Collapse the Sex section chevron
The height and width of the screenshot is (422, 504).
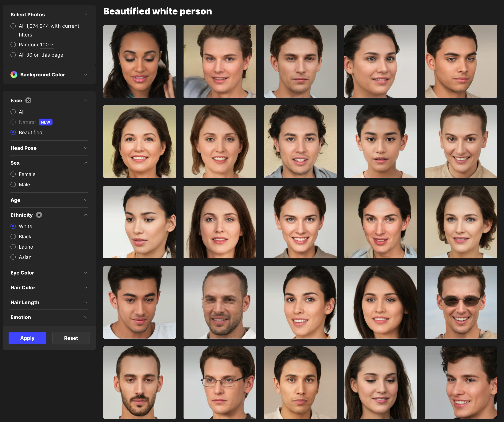[x=86, y=163]
